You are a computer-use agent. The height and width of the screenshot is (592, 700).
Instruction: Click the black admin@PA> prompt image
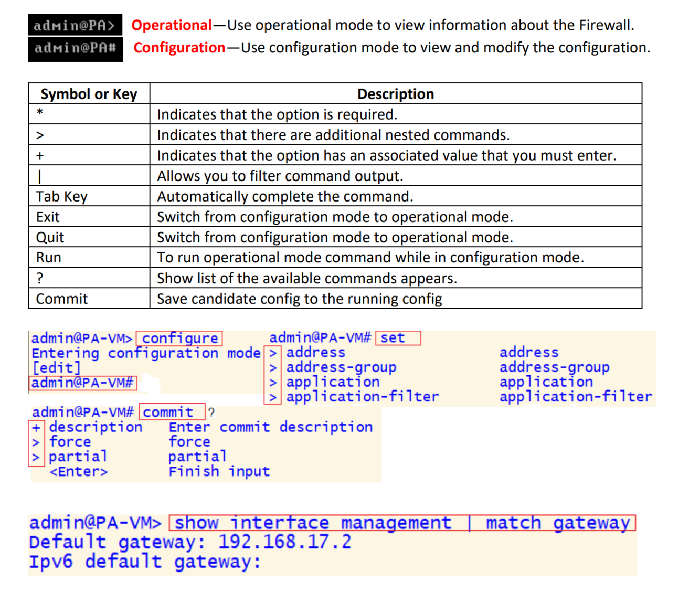tap(75, 25)
